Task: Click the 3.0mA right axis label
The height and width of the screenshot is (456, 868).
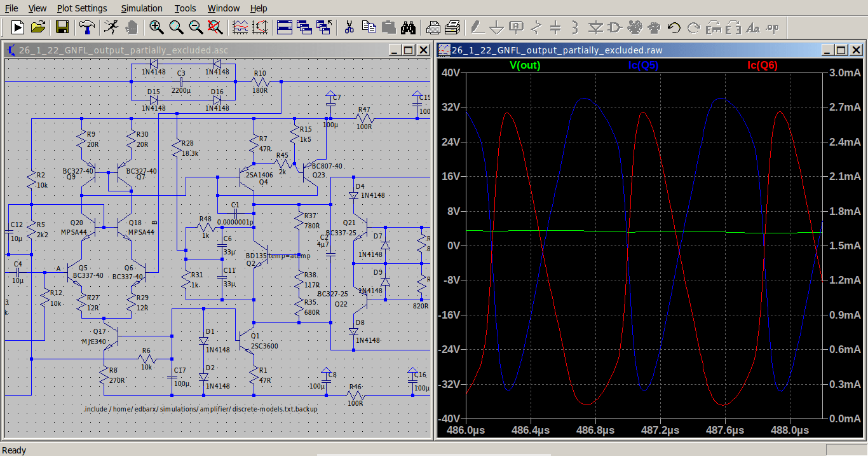Action: coord(845,73)
